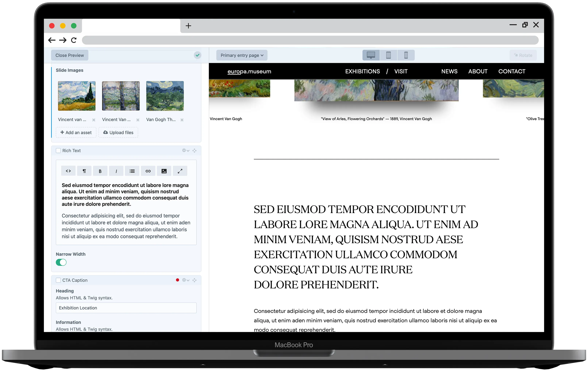Click the Heading input containing Exhibition Location
The image size is (588, 371).
tap(126, 308)
